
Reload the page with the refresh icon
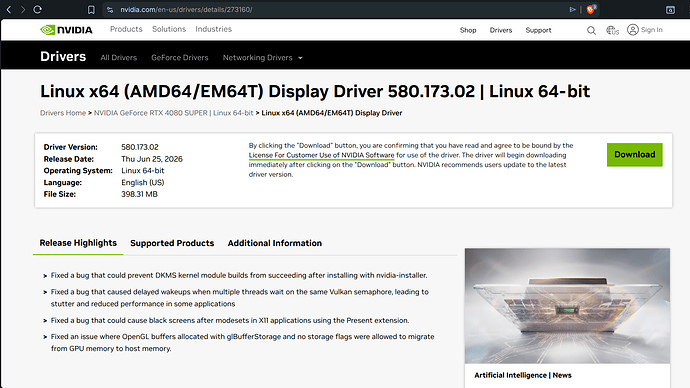[x=37, y=9]
